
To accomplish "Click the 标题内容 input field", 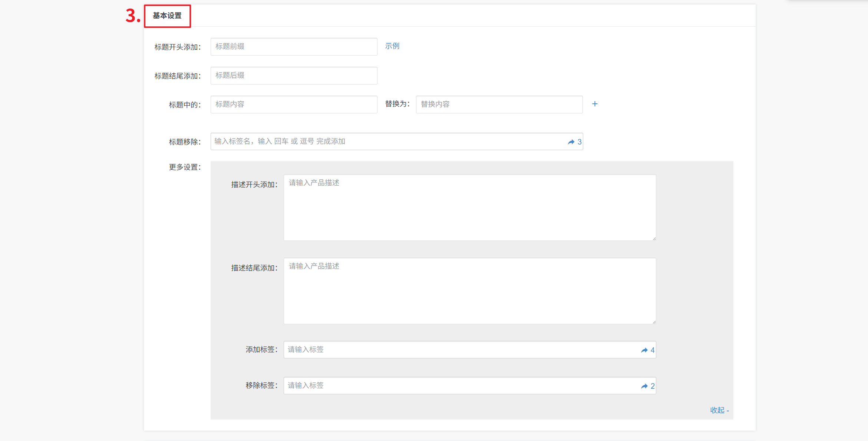I will click(x=294, y=105).
